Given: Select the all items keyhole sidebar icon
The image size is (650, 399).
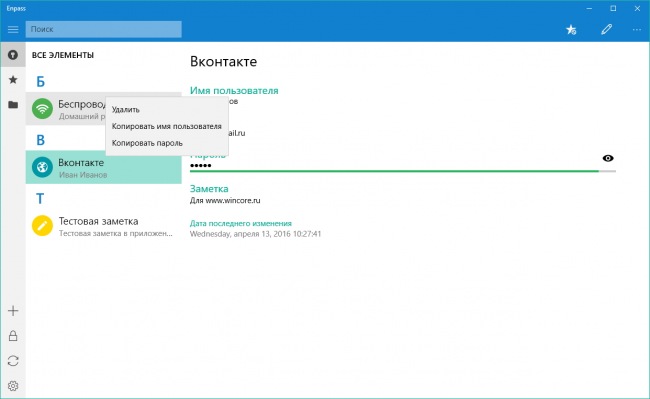Looking at the screenshot, I should click(x=13, y=55).
